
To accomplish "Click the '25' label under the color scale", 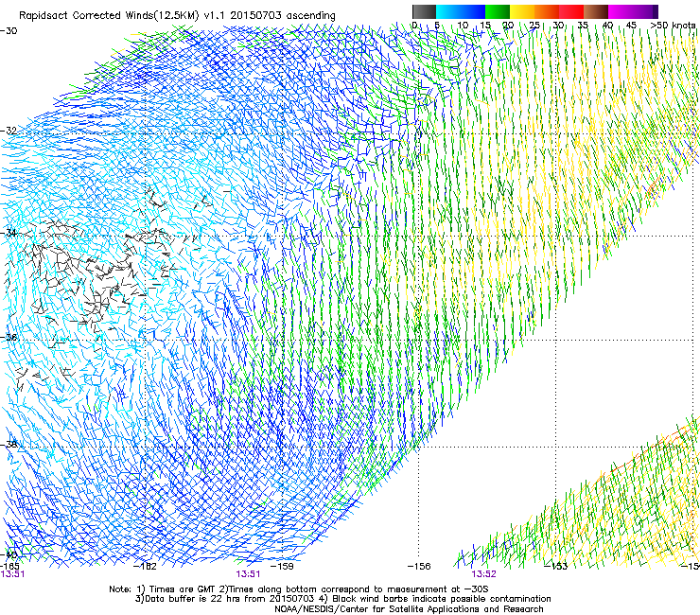I will click(x=534, y=25).
